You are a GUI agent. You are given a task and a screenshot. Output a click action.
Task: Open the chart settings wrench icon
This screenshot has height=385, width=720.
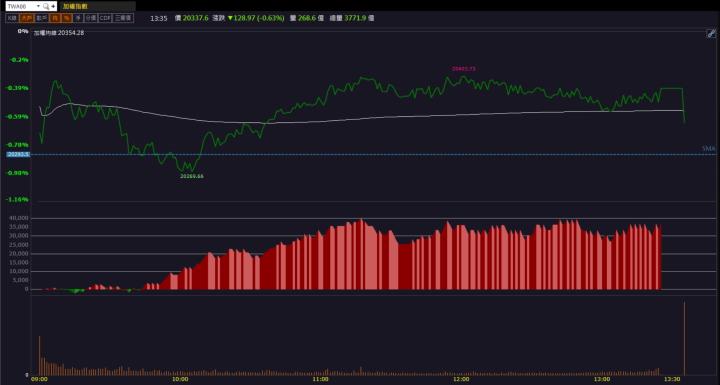(x=711, y=34)
